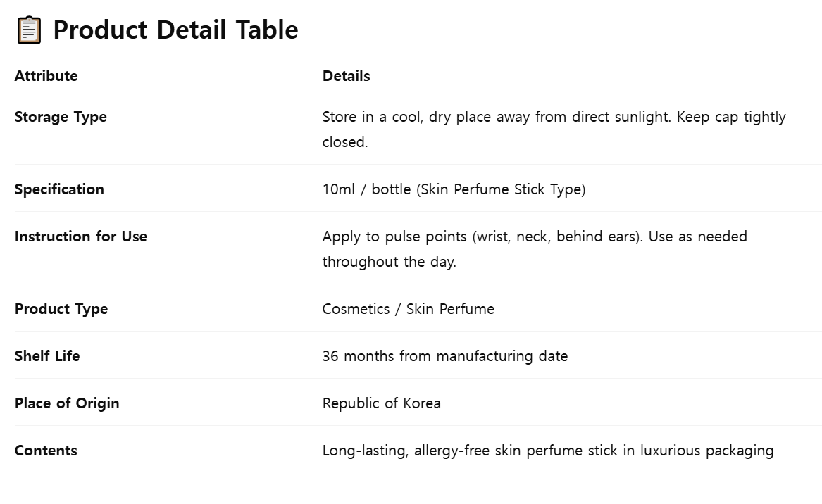Click the Specification row label
The width and height of the screenshot is (822, 504).
(x=59, y=189)
